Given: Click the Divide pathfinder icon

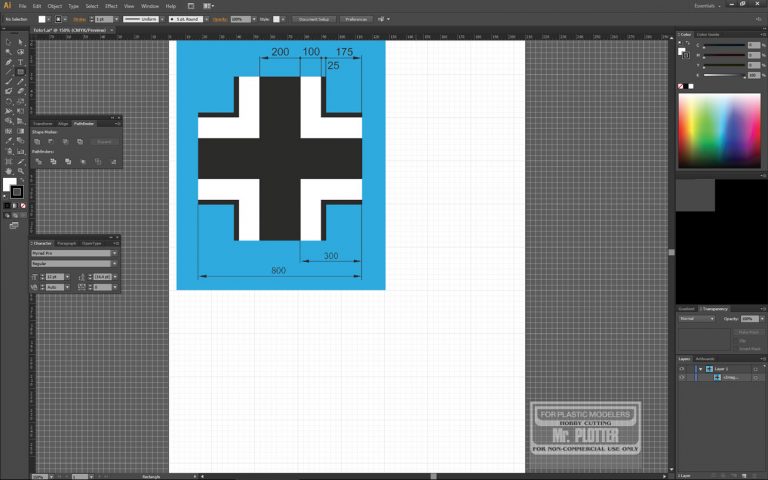Looking at the screenshot, I should (x=39, y=161).
